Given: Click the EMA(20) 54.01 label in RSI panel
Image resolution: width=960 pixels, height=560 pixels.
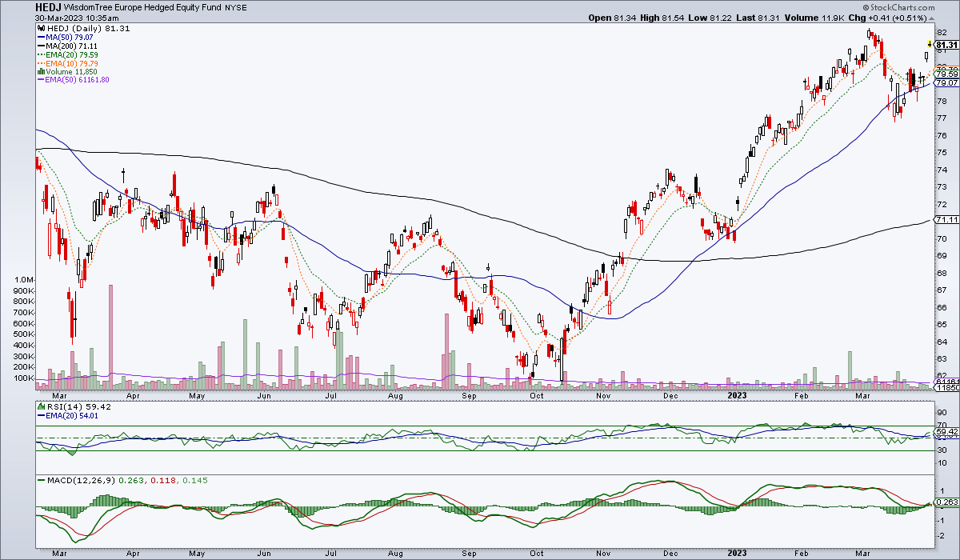Looking at the screenshot, I should [70, 415].
